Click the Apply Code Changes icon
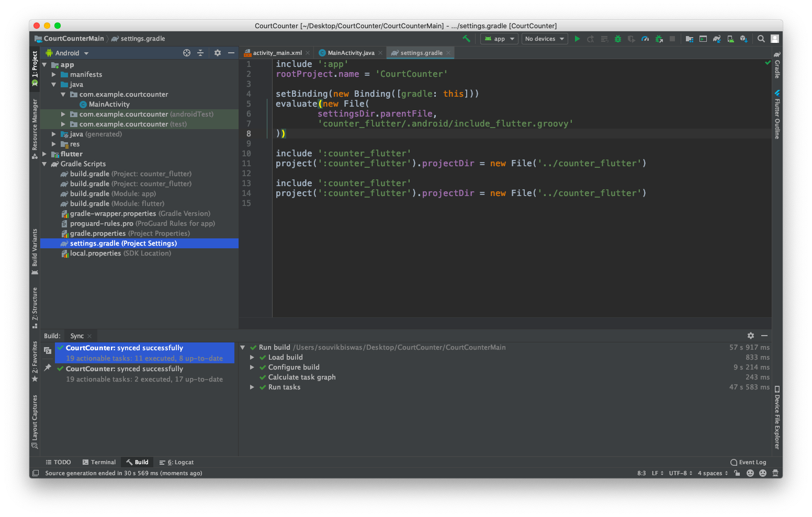Image resolution: width=812 pixels, height=517 pixels. pyautogui.click(x=604, y=39)
